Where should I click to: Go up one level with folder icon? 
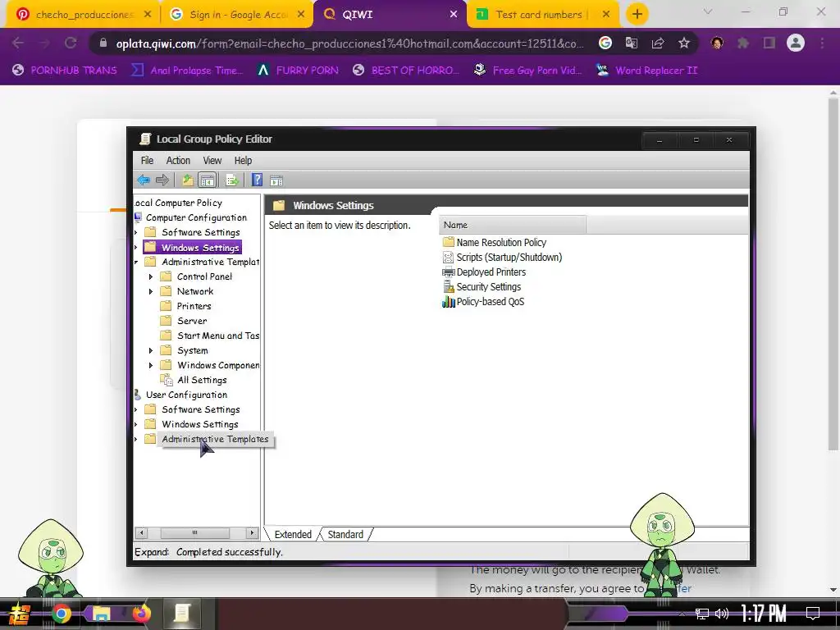click(x=187, y=180)
